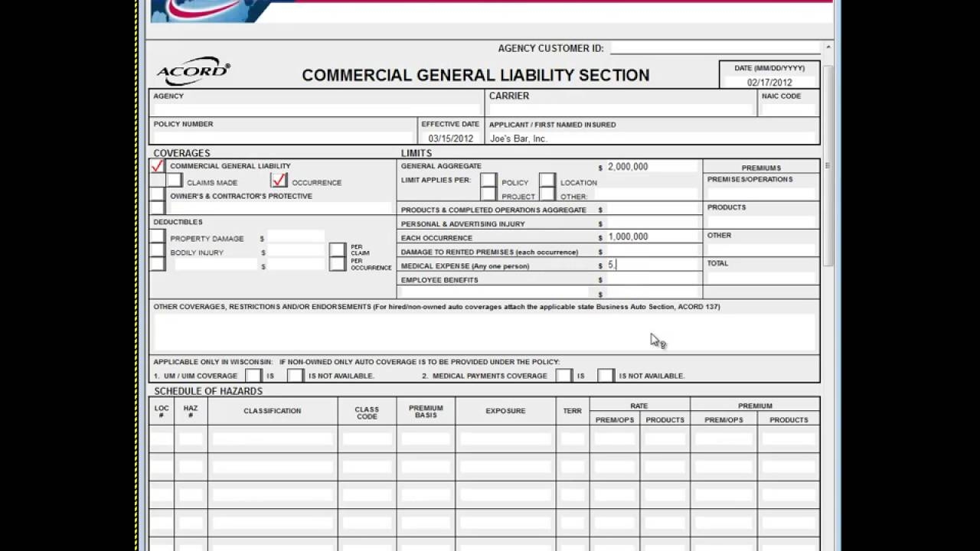Enable OWNER'S & CONTRACTOR'S PROTECTIVE coverage

158,196
